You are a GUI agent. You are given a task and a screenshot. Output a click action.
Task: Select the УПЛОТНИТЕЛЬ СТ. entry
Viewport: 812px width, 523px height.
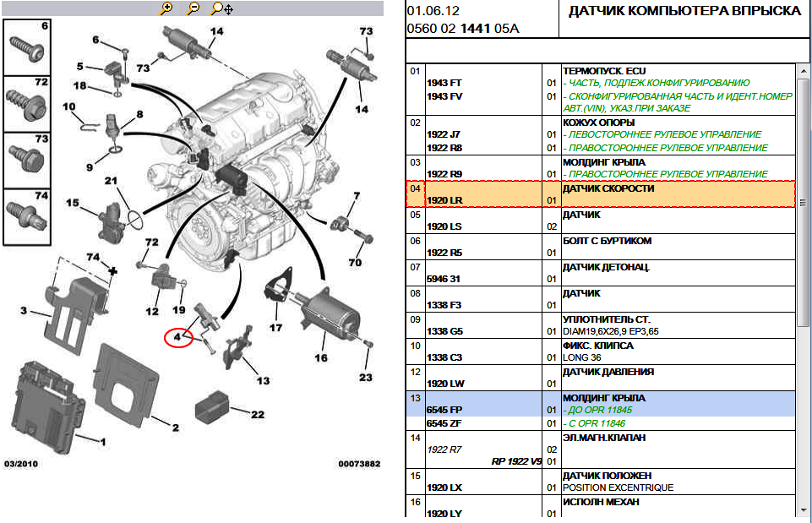[607, 319]
